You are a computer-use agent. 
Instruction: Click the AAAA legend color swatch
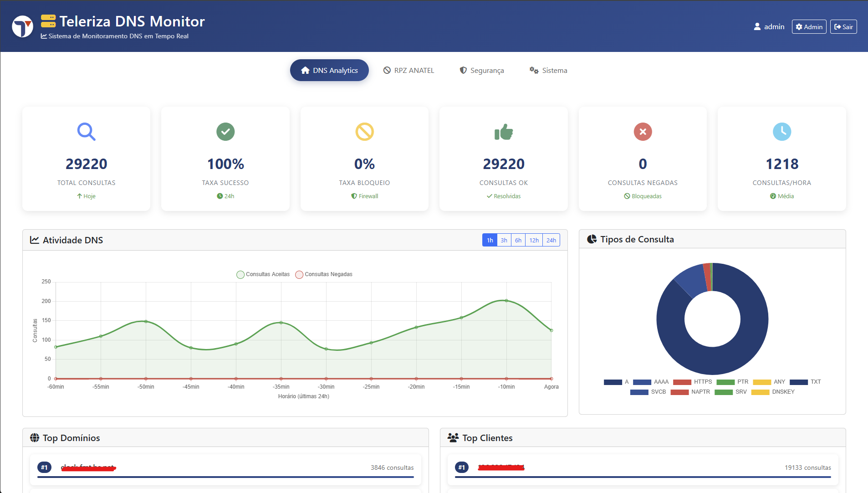(x=642, y=382)
